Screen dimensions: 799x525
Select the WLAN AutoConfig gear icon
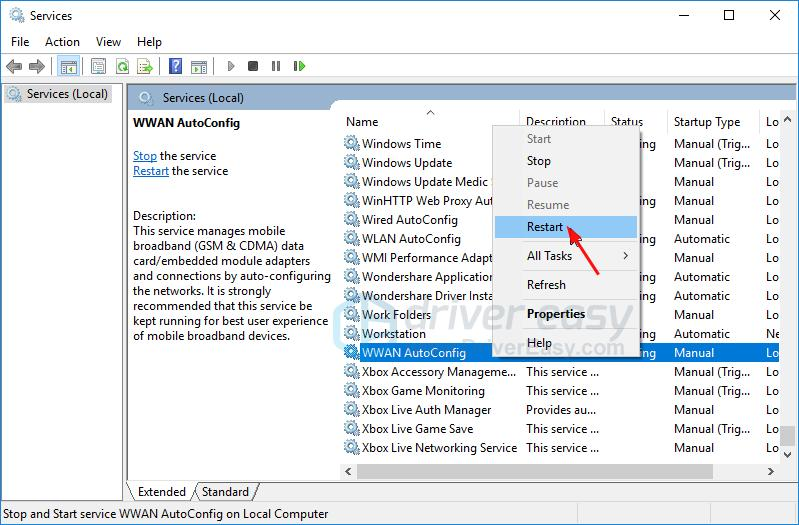[352, 238]
